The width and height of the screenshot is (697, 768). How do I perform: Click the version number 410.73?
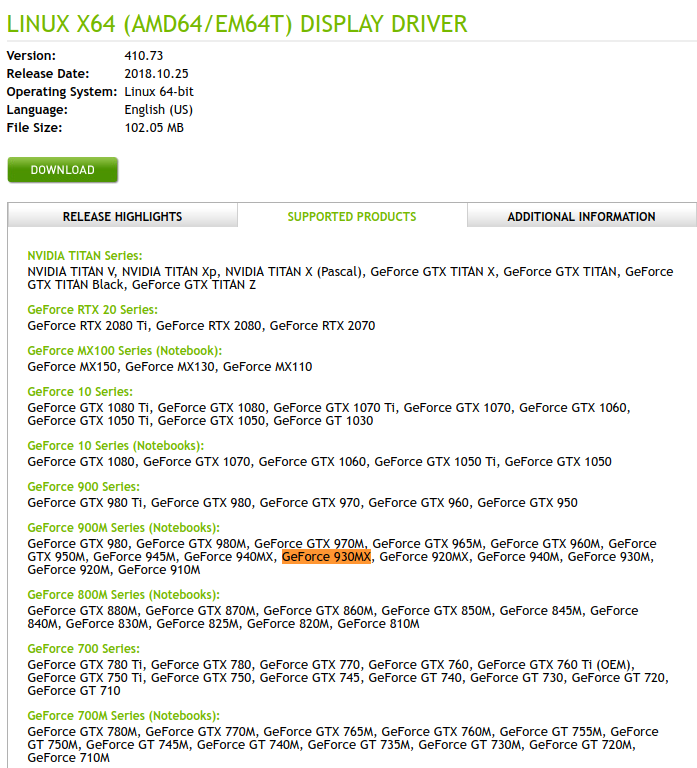[x=143, y=56]
